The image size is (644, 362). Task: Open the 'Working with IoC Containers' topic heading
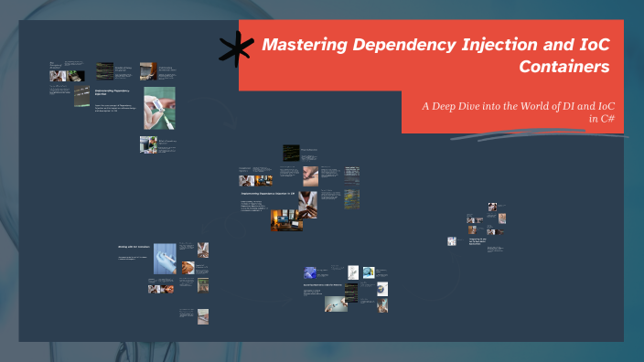[x=134, y=247]
